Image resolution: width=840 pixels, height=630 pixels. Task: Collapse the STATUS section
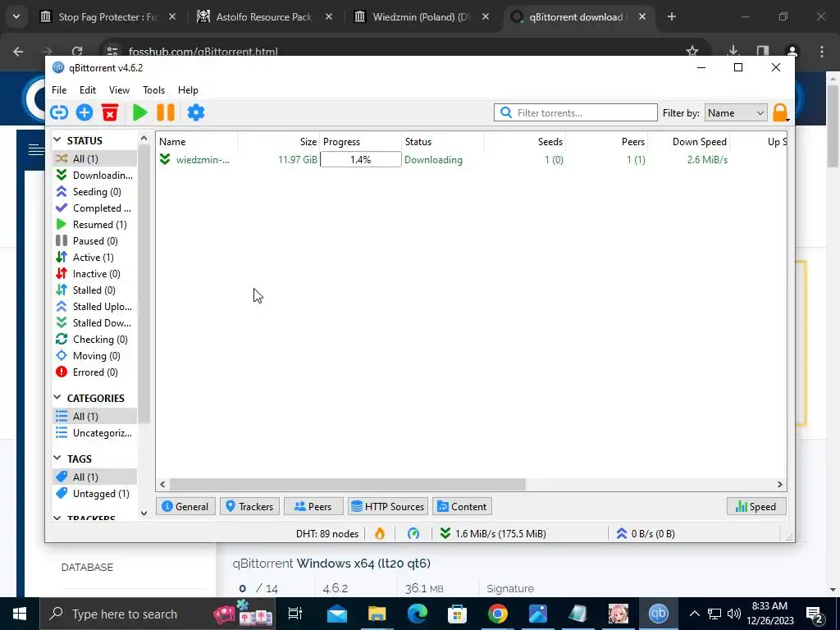click(x=57, y=139)
